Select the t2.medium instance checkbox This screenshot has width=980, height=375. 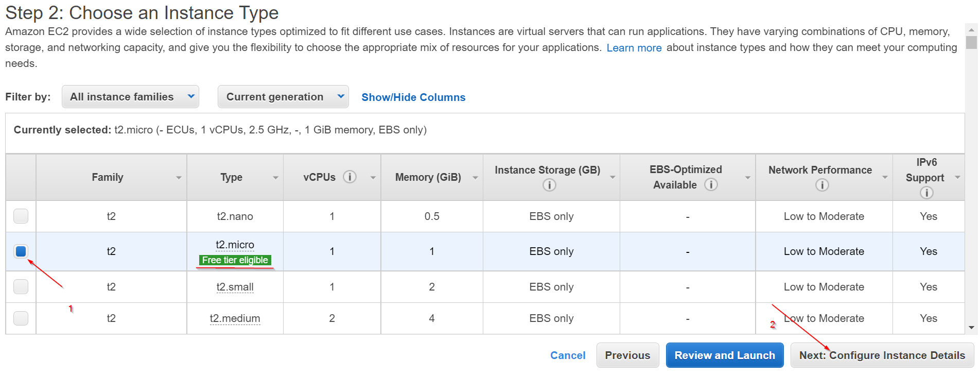pyautogui.click(x=21, y=318)
